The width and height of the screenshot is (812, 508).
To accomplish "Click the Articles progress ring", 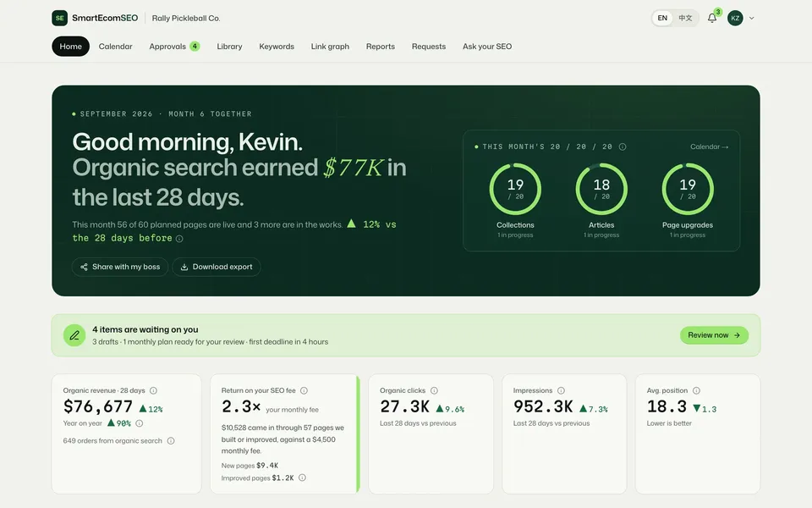I will click(601, 189).
